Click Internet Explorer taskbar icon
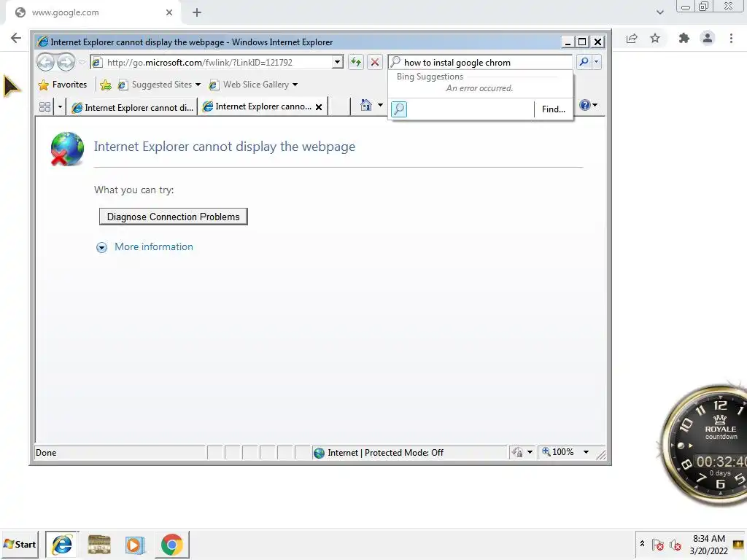 62,544
